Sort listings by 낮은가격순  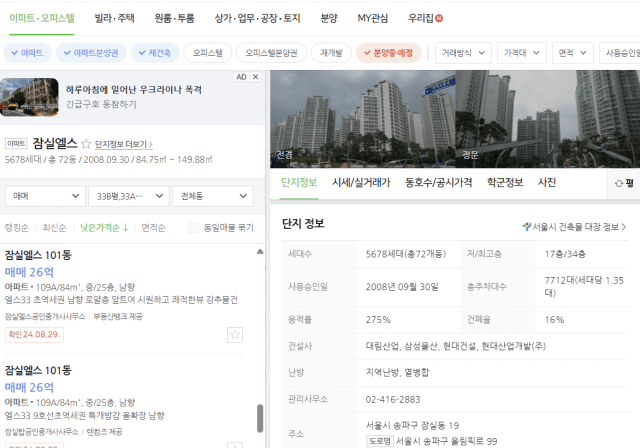click(104, 228)
